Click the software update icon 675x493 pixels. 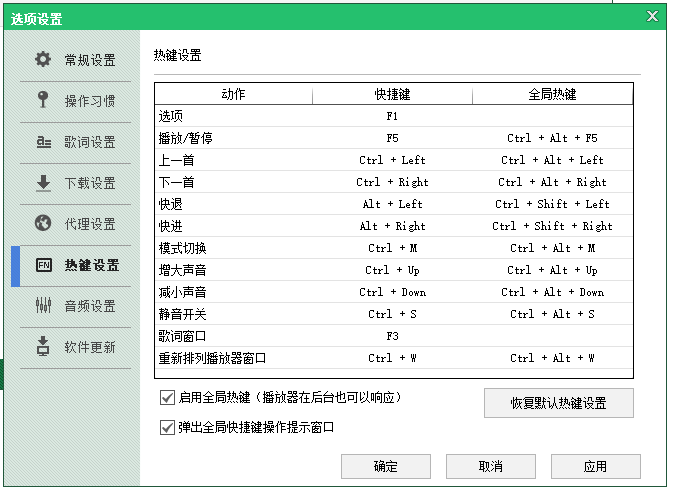coord(43,347)
